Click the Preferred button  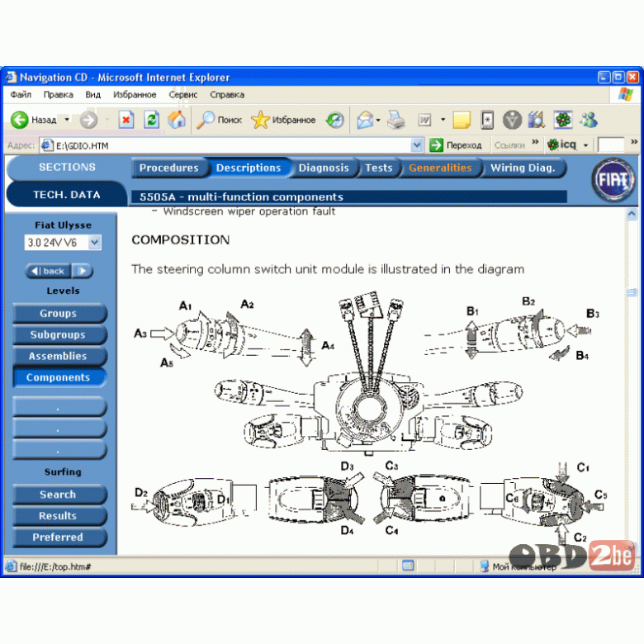59,537
